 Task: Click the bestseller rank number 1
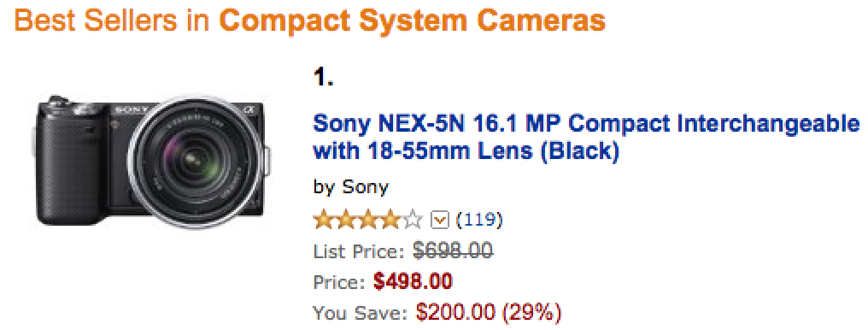point(323,80)
